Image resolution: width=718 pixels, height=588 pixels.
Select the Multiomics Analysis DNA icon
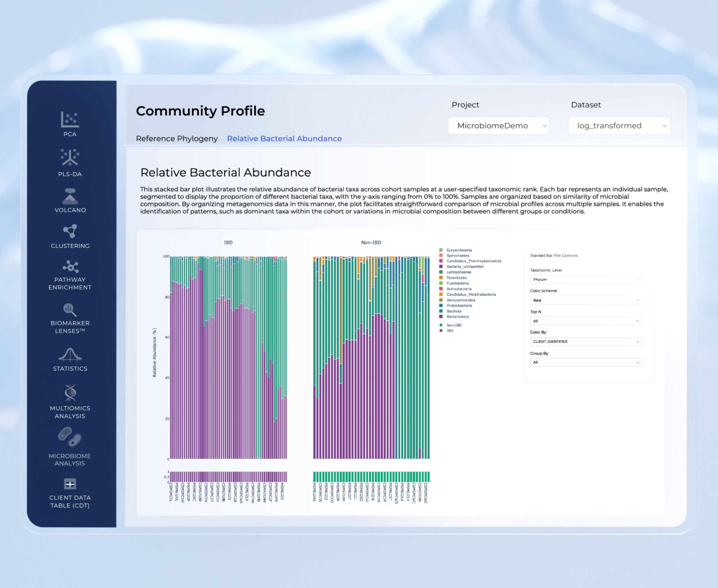[x=70, y=392]
